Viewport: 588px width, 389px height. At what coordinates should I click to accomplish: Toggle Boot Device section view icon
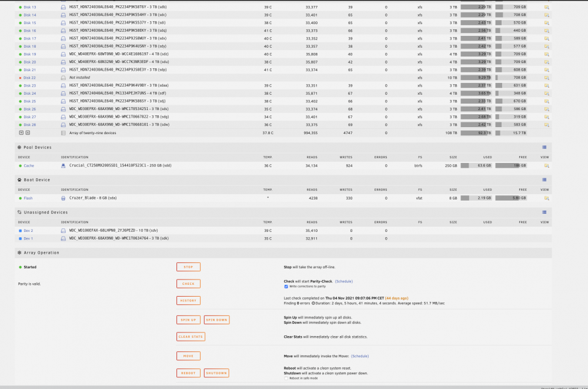click(544, 180)
